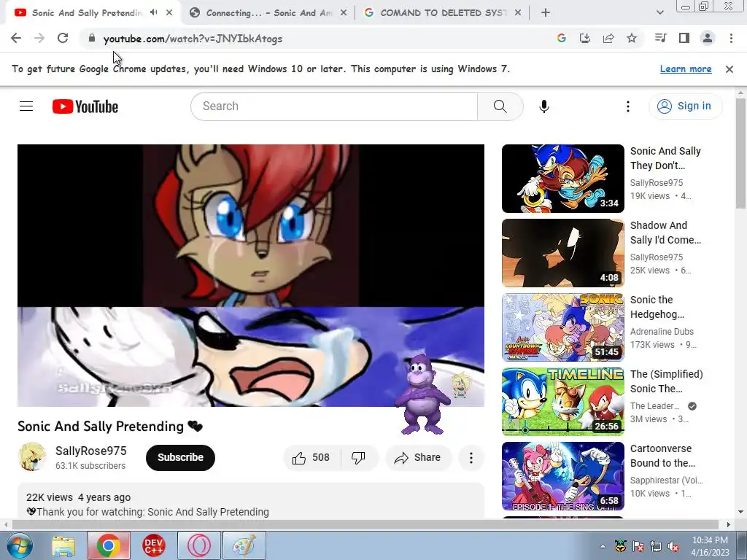The image size is (747, 560).
Task: Share this page from address bar
Action: (608, 38)
